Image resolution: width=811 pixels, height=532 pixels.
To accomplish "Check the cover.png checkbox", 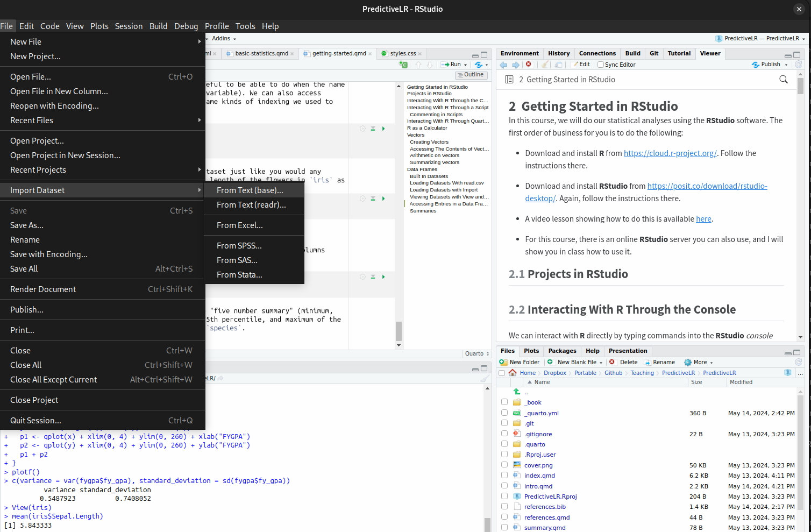I will click(504, 465).
